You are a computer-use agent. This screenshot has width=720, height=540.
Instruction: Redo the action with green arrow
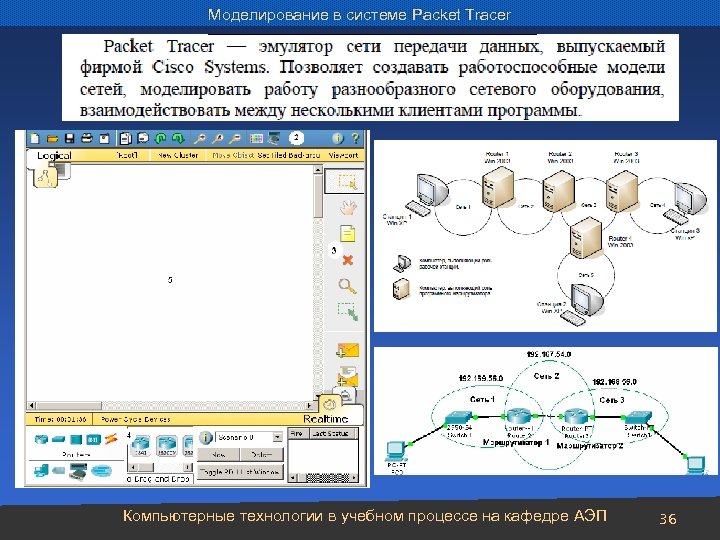pyautogui.click(x=178, y=138)
